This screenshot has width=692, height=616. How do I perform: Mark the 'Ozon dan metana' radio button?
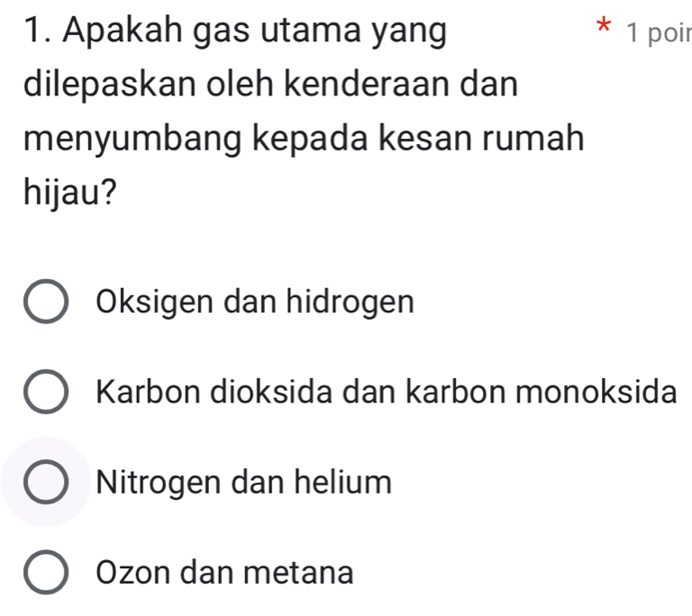[45, 573]
